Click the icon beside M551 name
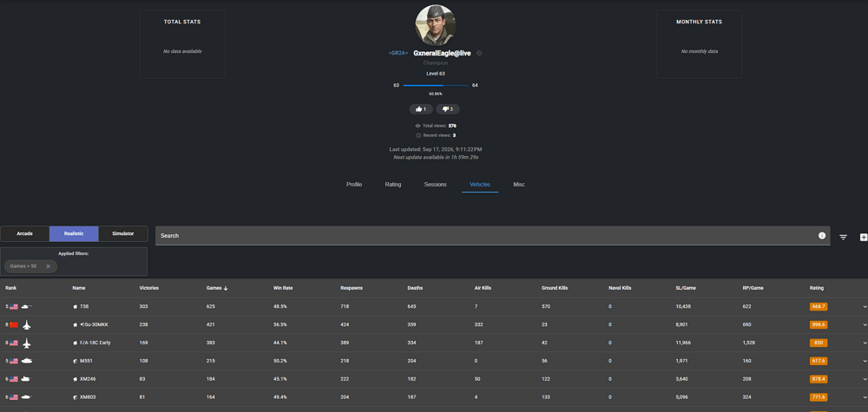Viewport: 868px width, 412px height. 76,361
